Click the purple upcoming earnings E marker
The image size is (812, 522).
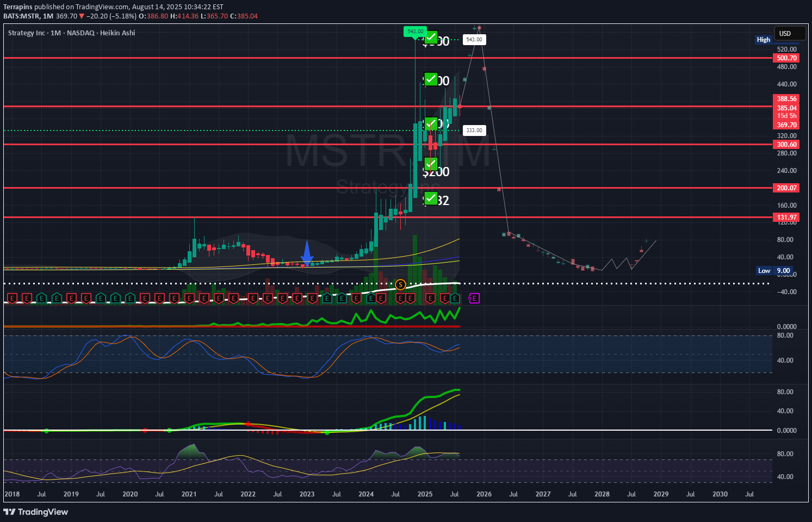point(475,298)
